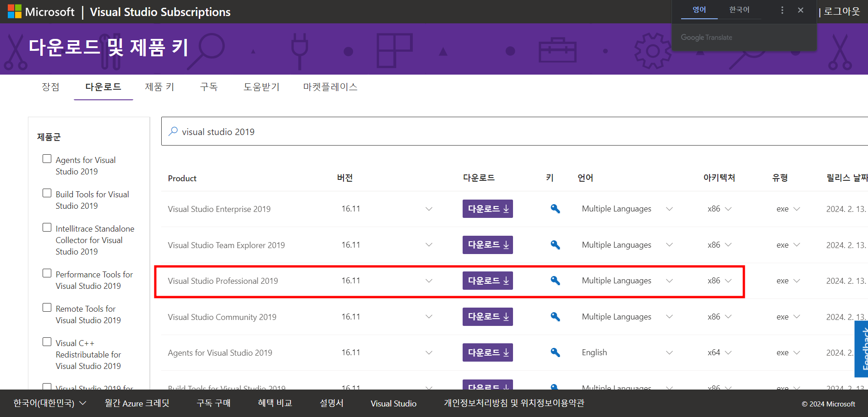Close the Google Translate popup

[x=801, y=10]
